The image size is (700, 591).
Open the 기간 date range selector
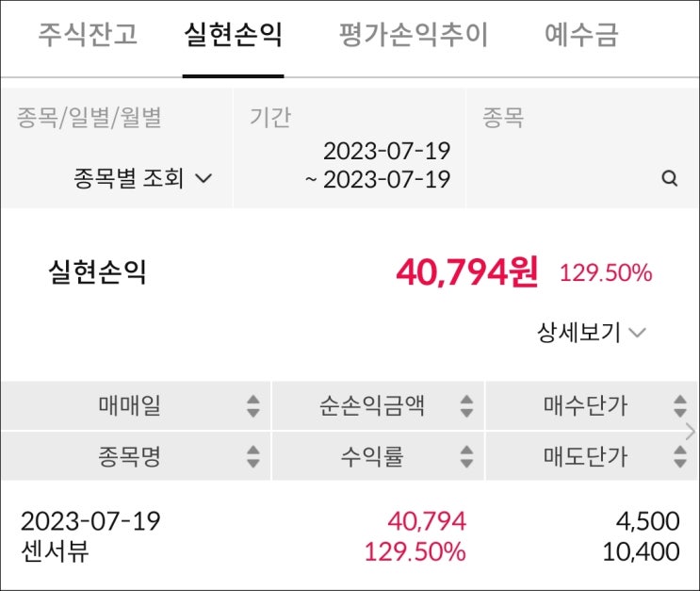[x=377, y=165]
